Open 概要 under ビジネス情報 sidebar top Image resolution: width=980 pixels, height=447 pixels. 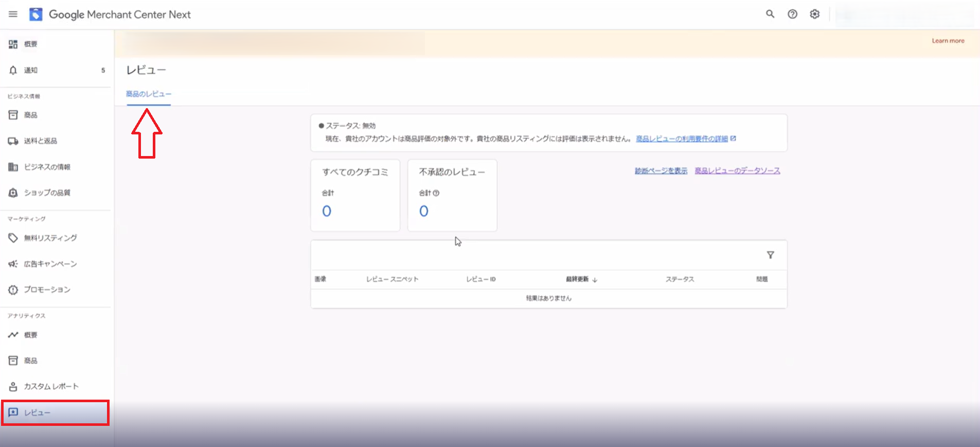tap(30, 44)
